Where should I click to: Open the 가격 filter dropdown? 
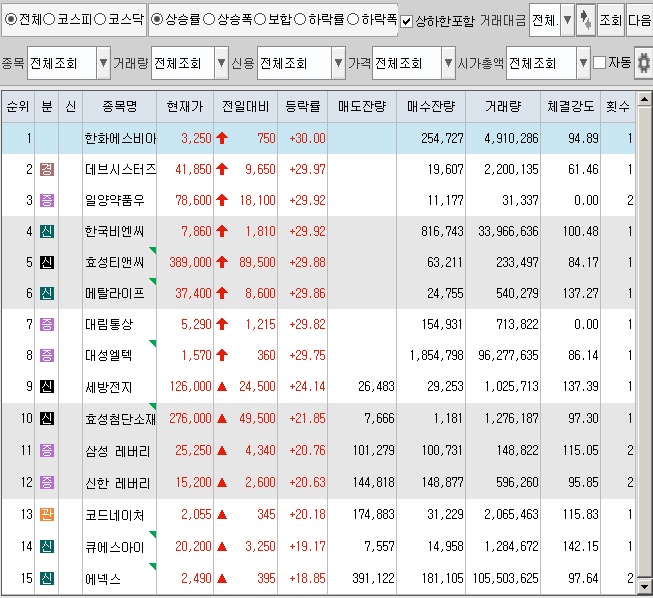(448, 63)
